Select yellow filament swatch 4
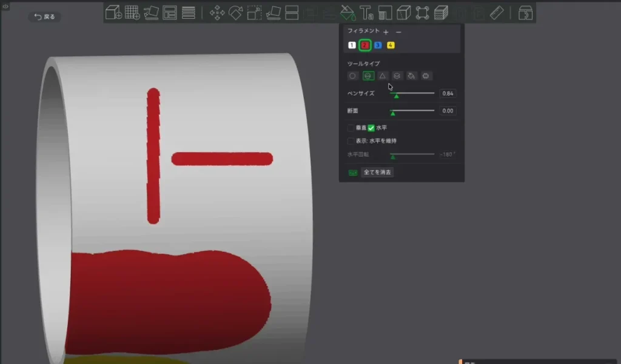621x364 pixels. tap(391, 45)
